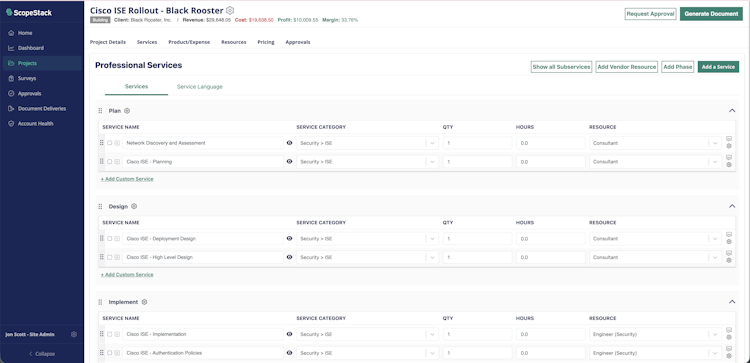Viewport: 750px width, 363px height.
Task: Grab drag handle of Implement phase
Action: click(x=100, y=302)
